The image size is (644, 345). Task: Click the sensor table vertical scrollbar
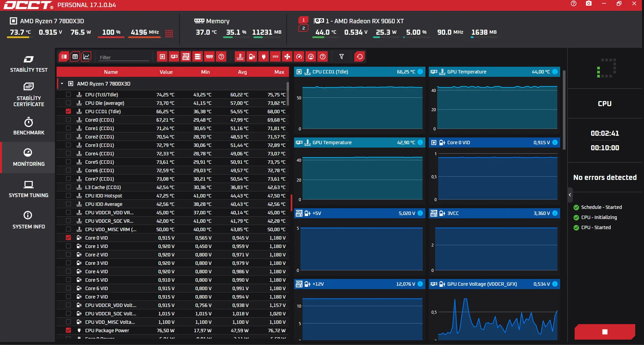pyautogui.click(x=287, y=94)
